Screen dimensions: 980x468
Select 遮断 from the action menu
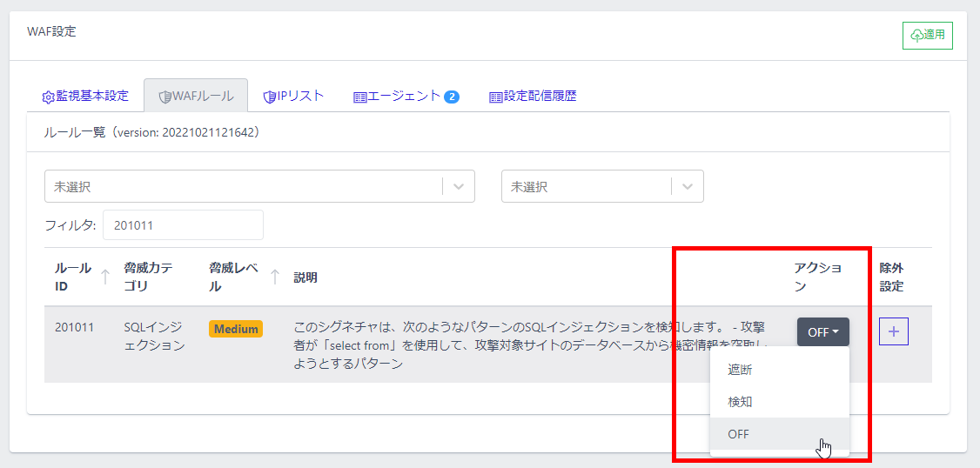click(740, 370)
